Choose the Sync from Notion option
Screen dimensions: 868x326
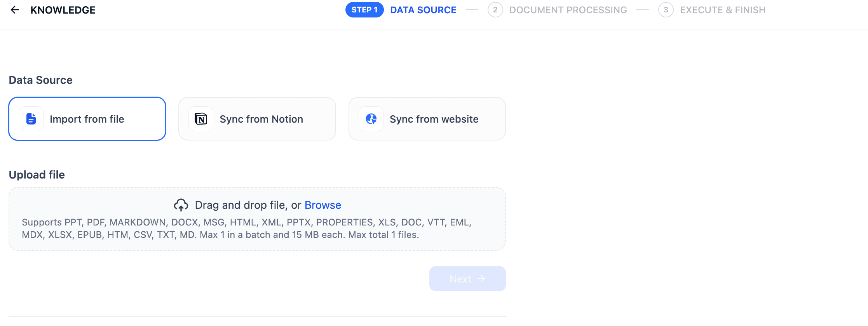click(257, 119)
